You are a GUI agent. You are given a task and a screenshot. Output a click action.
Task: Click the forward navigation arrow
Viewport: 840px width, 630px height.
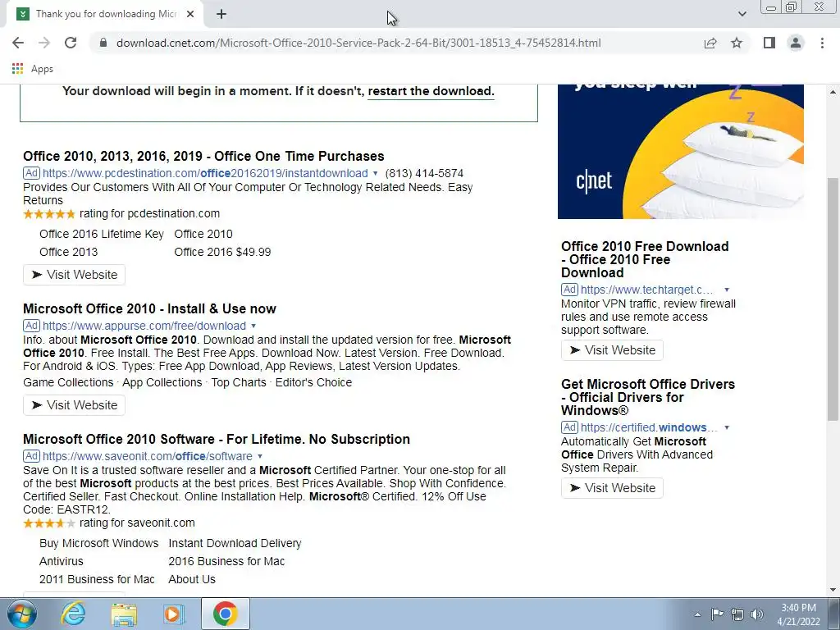[44, 43]
